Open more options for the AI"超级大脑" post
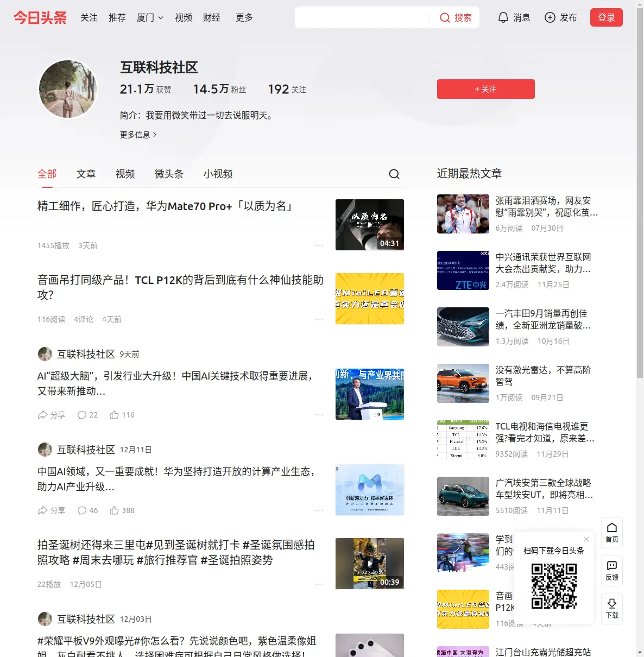644x657 pixels. (319, 415)
